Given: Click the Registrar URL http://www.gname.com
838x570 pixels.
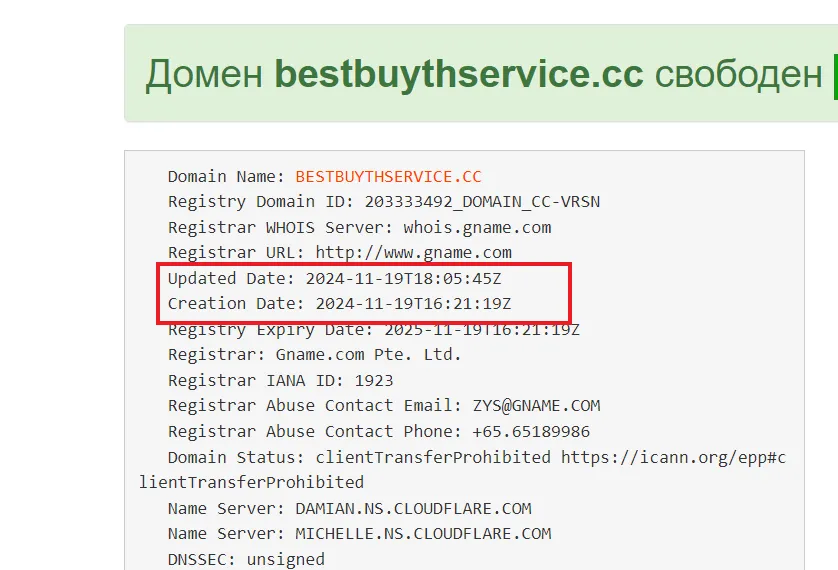Looking at the screenshot, I should pyautogui.click(x=414, y=253).
